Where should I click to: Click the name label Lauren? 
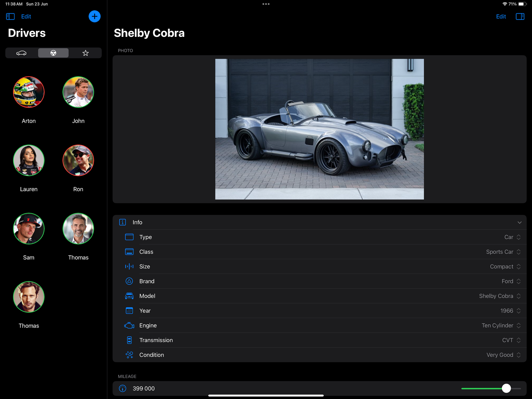[x=29, y=189]
